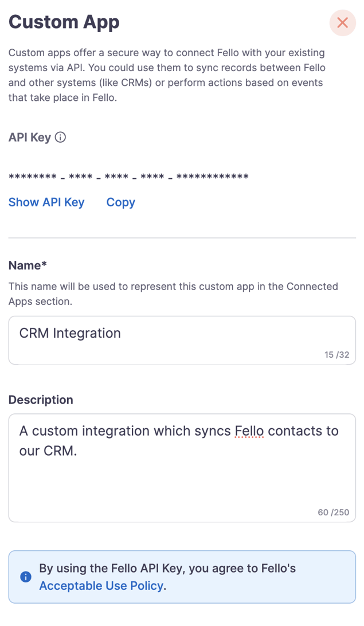Click the circular X icon to dismiss the dialog
The width and height of the screenshot is (364, 626).
(x=342, y=23)
